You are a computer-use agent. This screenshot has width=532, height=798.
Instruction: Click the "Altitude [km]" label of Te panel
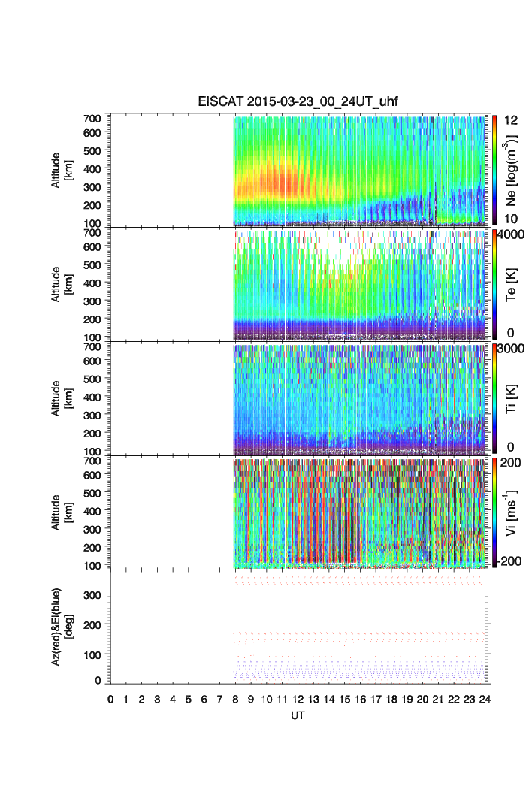pos(61,284)
